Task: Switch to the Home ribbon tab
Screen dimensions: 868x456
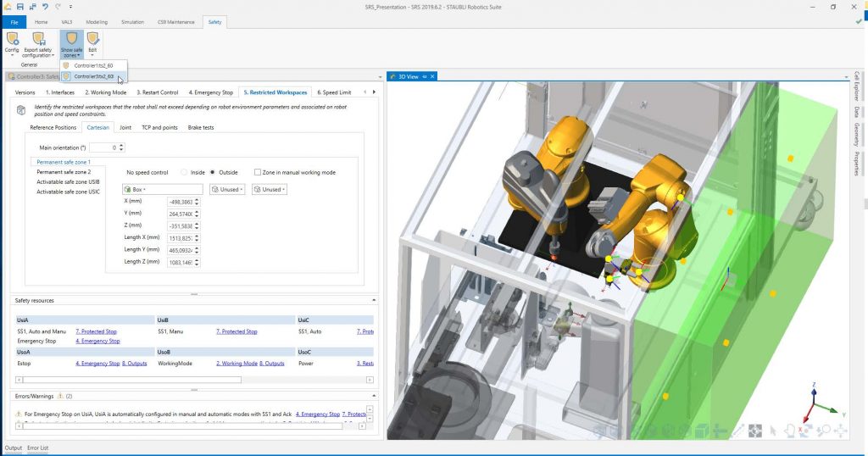Action: click(41, 22)
